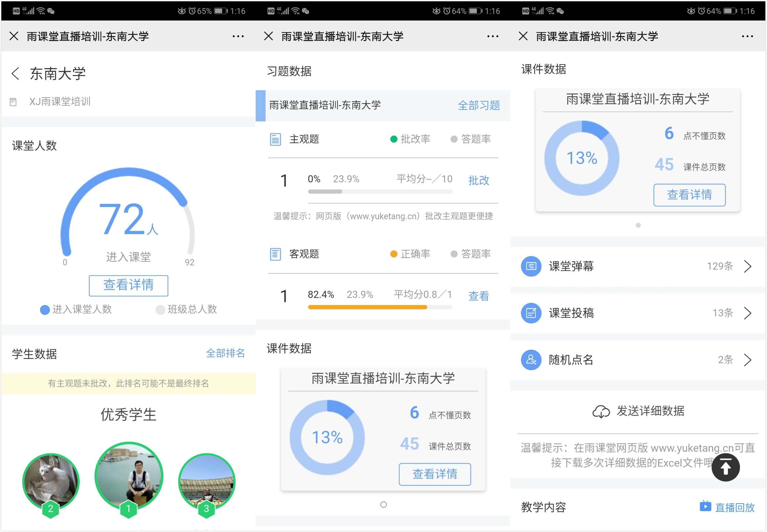This screenshot has width=767, height=532.
Task: Tap the 直播回放 video icon
Action: (706, 506)
